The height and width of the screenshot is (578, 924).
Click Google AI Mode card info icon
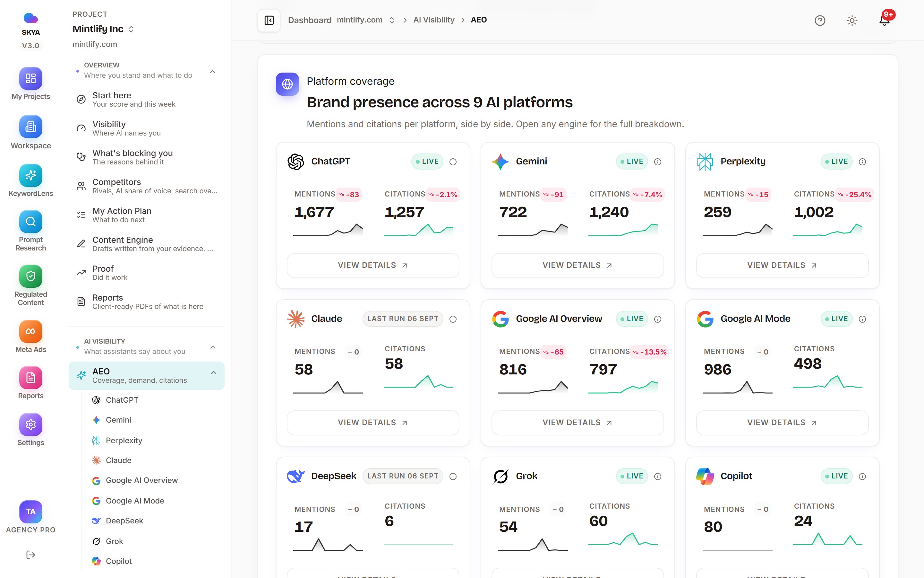(x=862, y=319)
